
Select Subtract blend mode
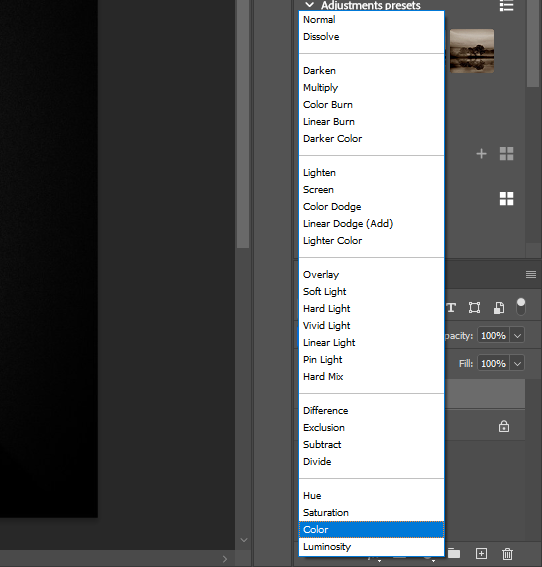pos(371,444)
